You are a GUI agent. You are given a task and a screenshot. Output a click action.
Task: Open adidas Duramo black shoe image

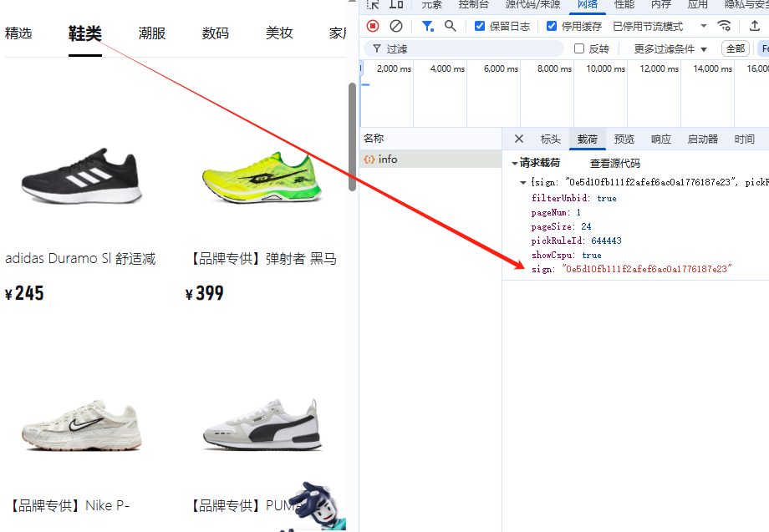tap(82, 175)
